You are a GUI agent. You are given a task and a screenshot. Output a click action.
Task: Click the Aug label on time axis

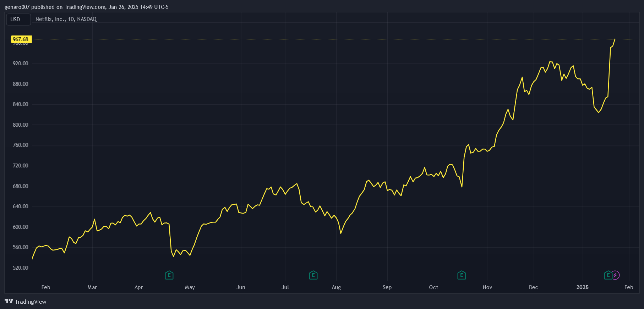(x=336, y=287)
